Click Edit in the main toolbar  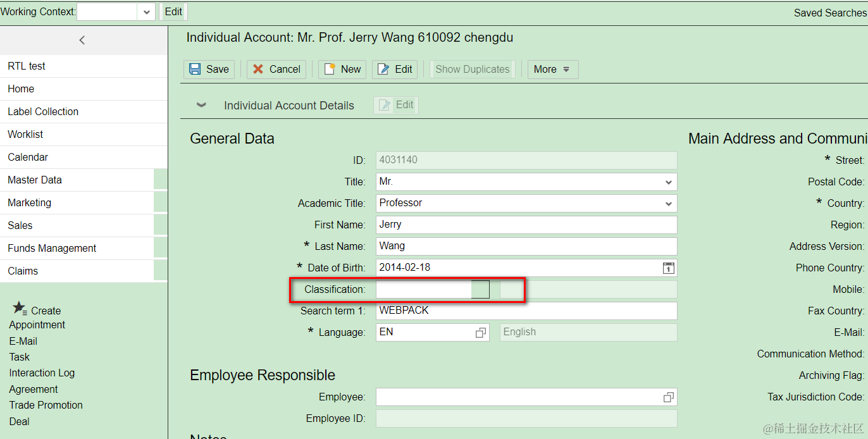395,70
